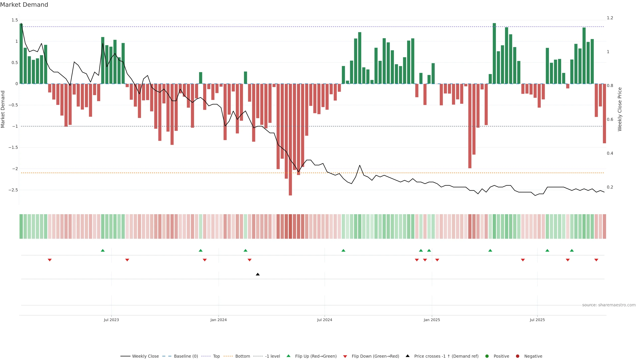
Task: Click the Weekly Close Price axis title
Action: pos(620,109)
